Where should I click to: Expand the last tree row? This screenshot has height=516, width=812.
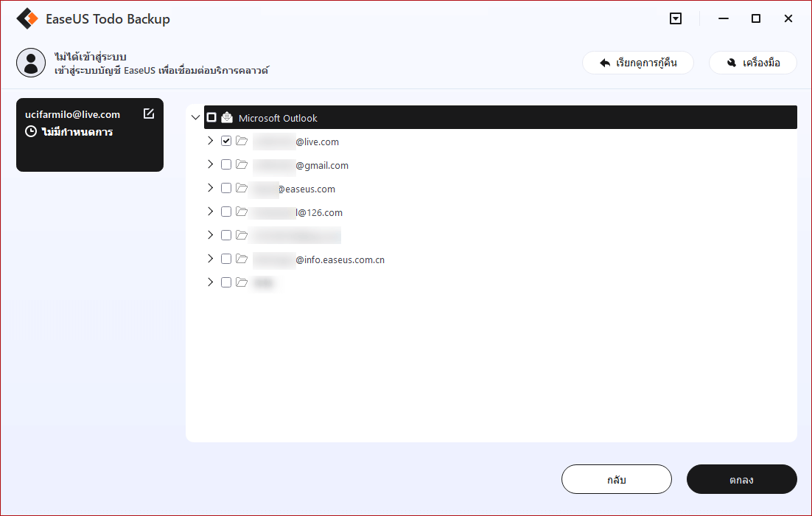pos(210,282)
